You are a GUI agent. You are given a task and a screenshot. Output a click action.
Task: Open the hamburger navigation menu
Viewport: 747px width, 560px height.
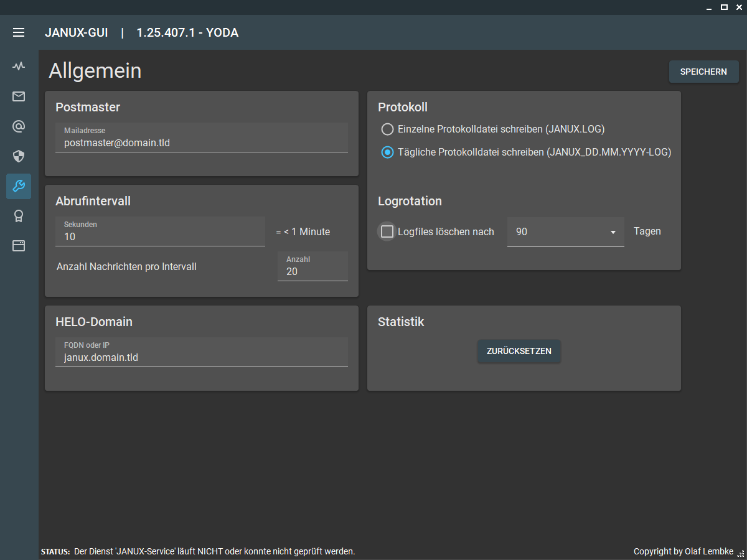(x=19, y=32)
